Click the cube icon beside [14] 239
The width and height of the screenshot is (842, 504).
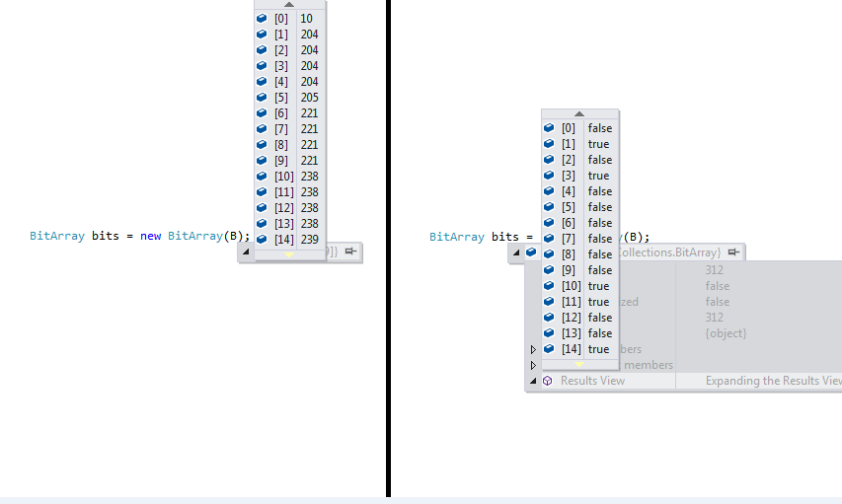pos(262,239)
